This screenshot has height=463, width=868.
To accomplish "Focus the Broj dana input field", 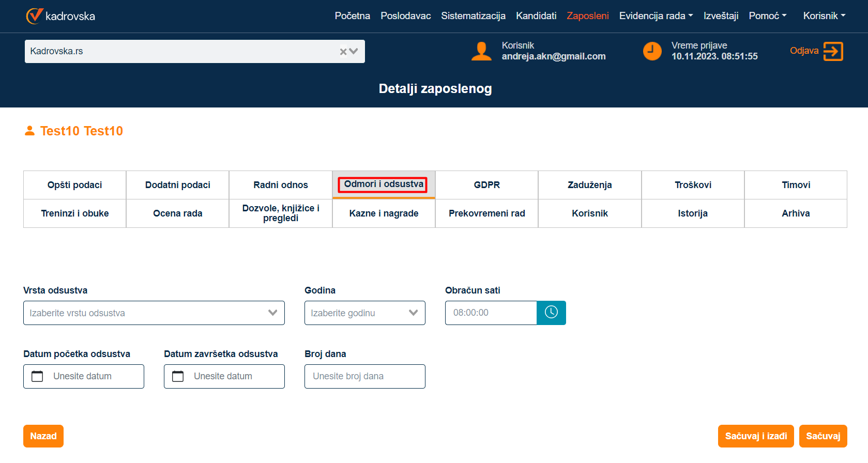I will tap(364, 376).
